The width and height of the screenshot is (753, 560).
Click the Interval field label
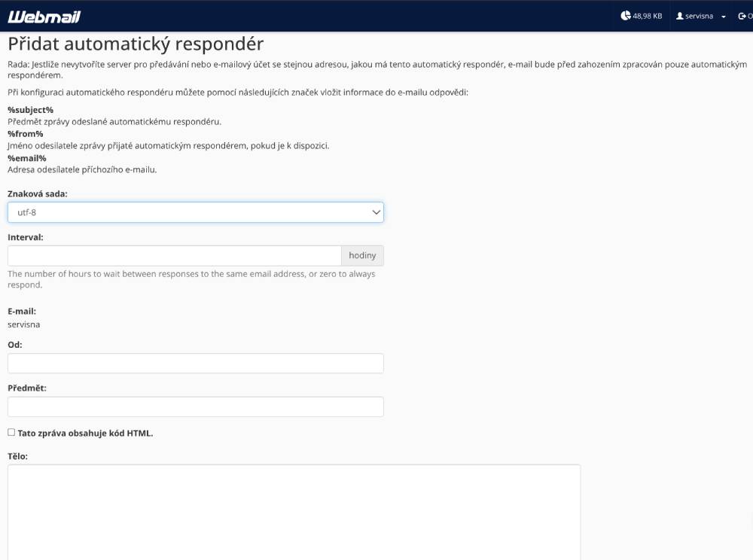26,237
